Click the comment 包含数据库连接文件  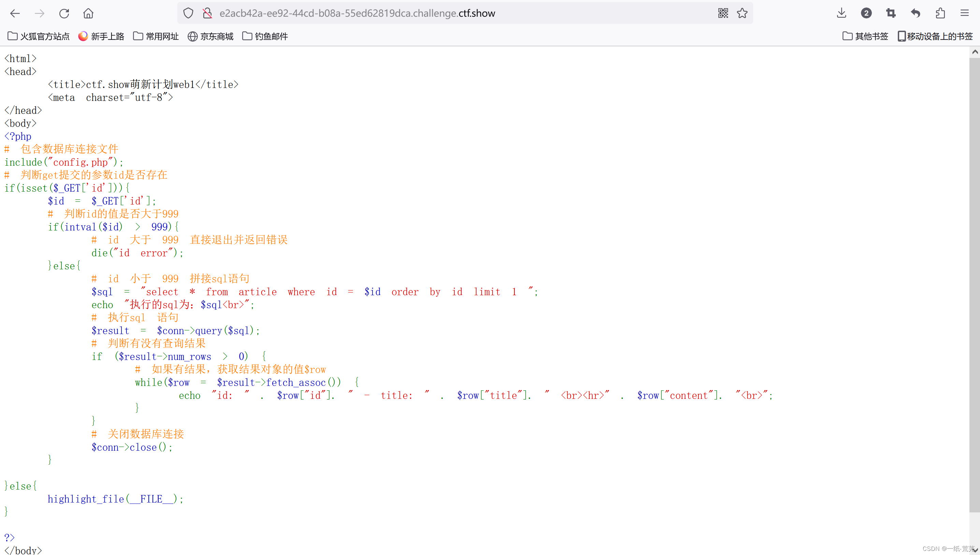pos(61,149)
